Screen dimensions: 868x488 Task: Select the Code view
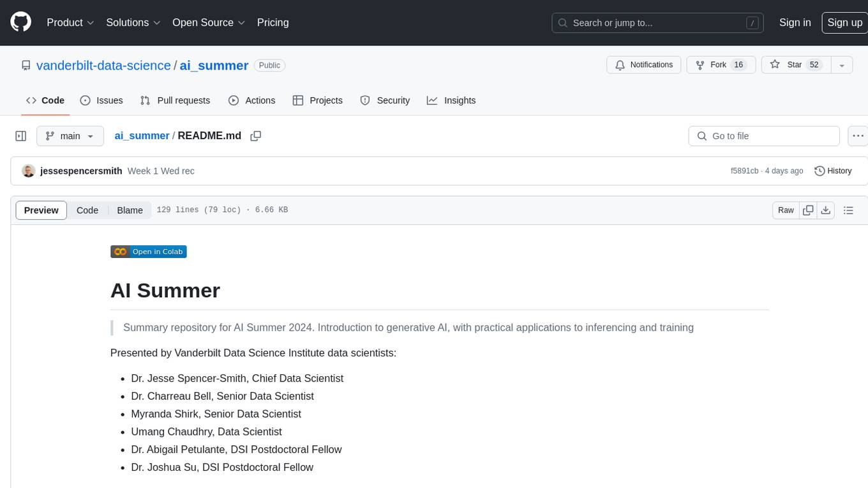coord(87,210)
